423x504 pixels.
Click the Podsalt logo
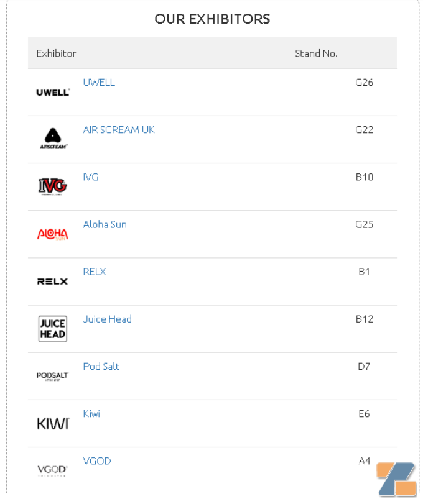tap(53, 376)
